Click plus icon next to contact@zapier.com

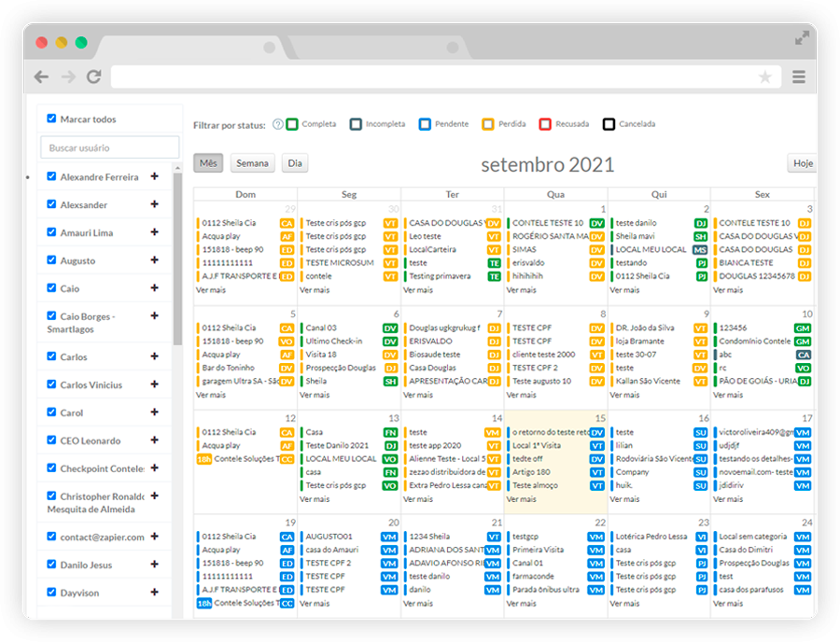coord(154,536)
